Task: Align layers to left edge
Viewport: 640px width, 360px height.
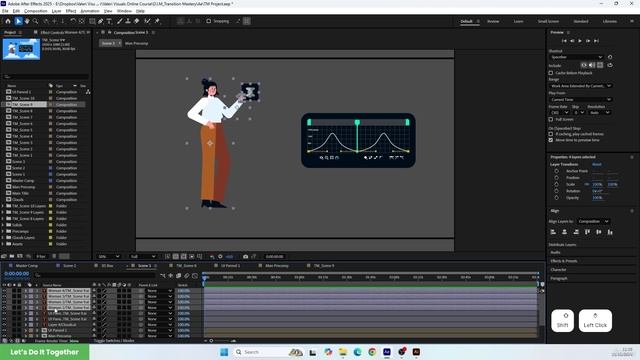Action: pos(553,232)
